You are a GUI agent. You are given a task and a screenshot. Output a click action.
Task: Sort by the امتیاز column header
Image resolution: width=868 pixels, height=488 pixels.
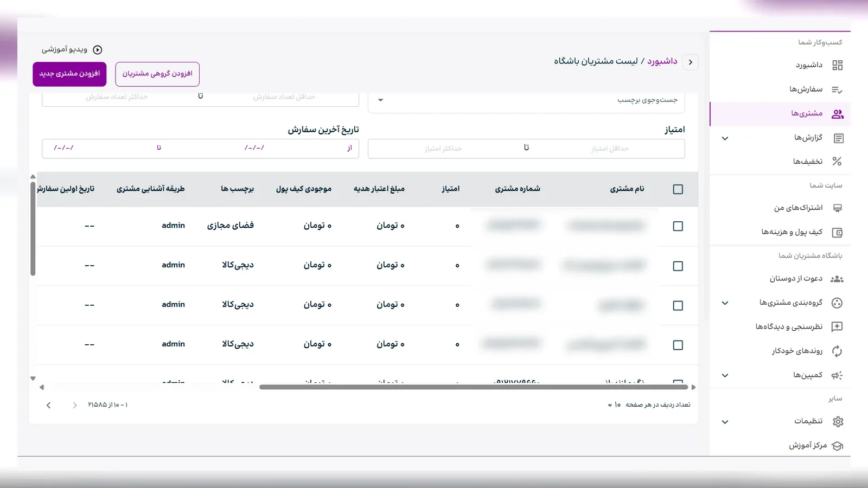click(450, 189)
